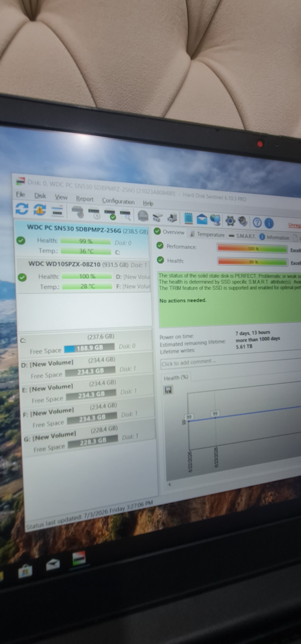Click the 'No actions needed.' text
The width and height of the screenshot is (301, 644).
[183, 300]
